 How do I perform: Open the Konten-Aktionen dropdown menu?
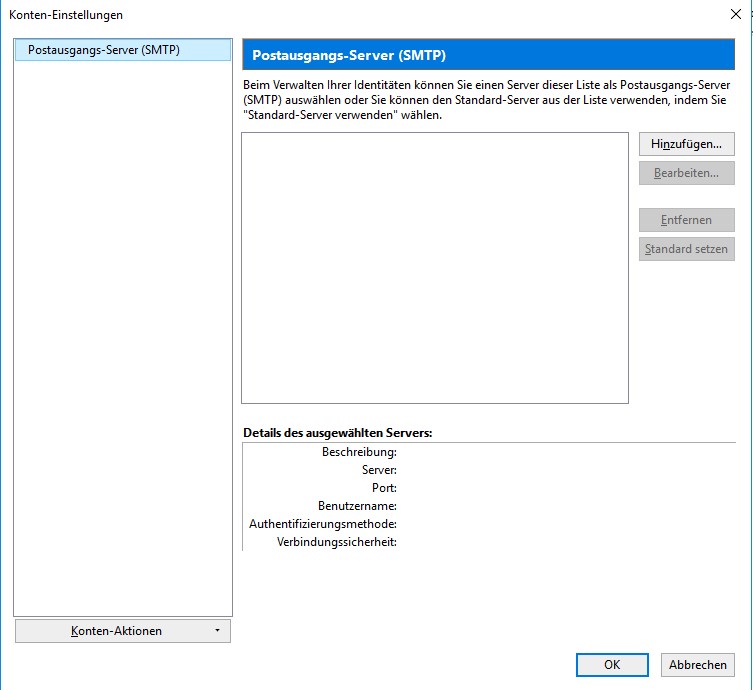[x=123, y=631]
